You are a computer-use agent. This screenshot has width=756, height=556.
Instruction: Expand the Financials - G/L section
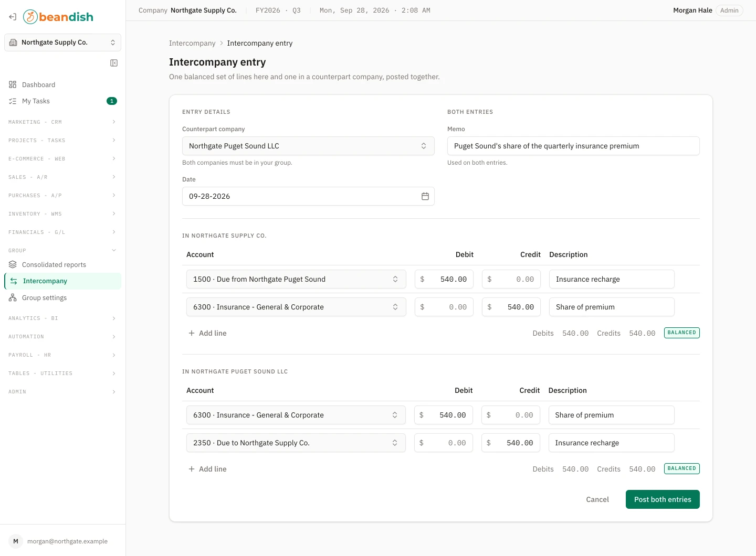[62, 232]
